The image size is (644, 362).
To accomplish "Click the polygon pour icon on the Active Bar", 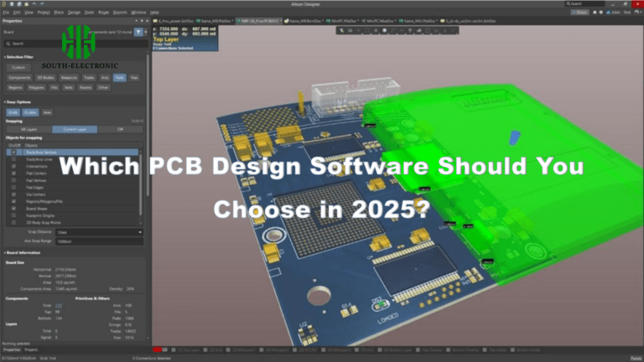I will point(419,30).
